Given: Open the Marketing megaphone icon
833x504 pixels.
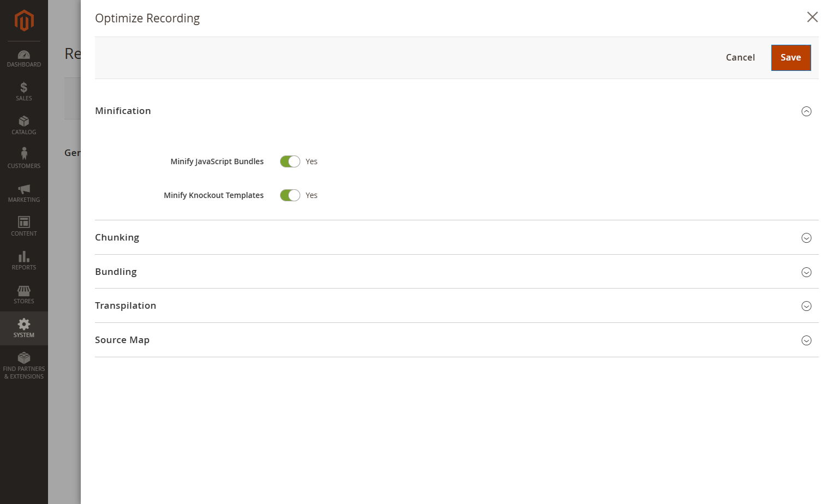Looking at the screenshot, I should pos(24,189).
